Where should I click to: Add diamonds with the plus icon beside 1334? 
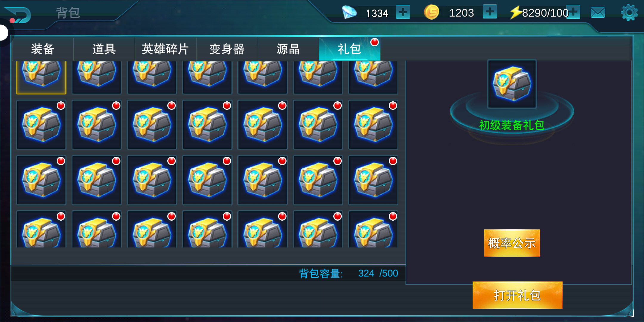point(403,12)
